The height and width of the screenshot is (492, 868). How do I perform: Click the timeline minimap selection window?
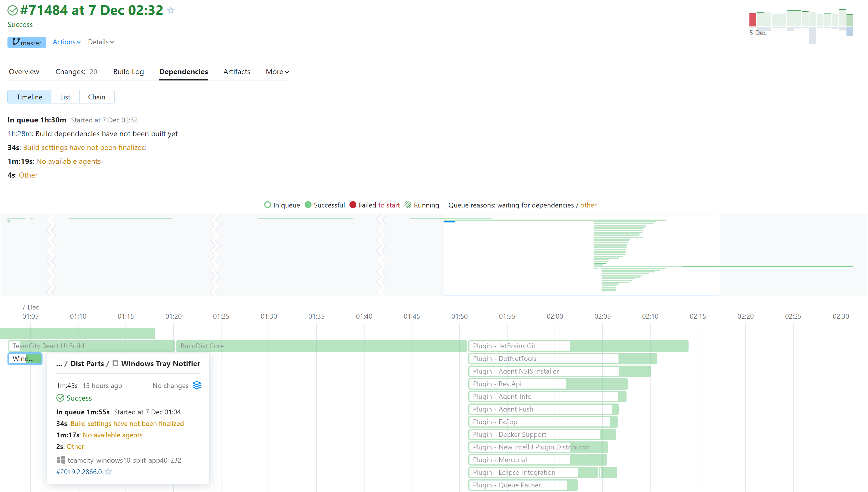tap(581, 254)
